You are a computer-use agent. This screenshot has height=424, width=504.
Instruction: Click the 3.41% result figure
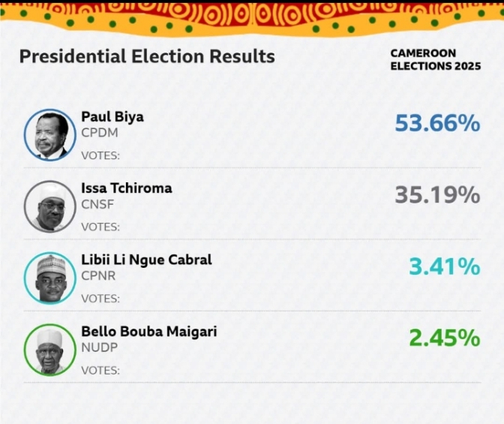pos(444,266)
